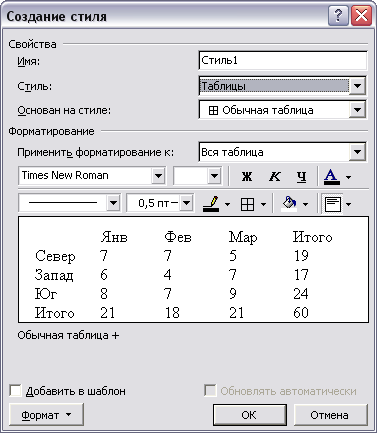This screenshot has height=433, width=377.
Task: Click the table borders grid icon
Action: coord(247,204)
